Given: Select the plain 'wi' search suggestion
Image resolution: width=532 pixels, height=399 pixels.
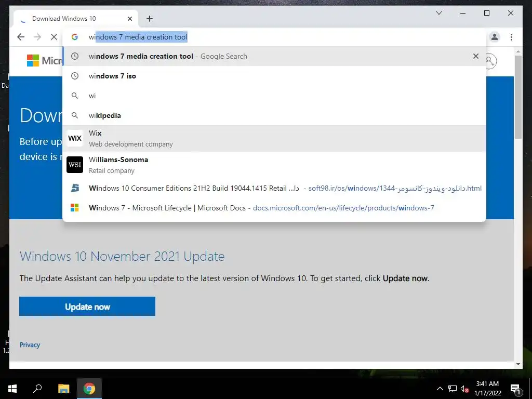Looking at the screenshot, I should click(274, 96).
